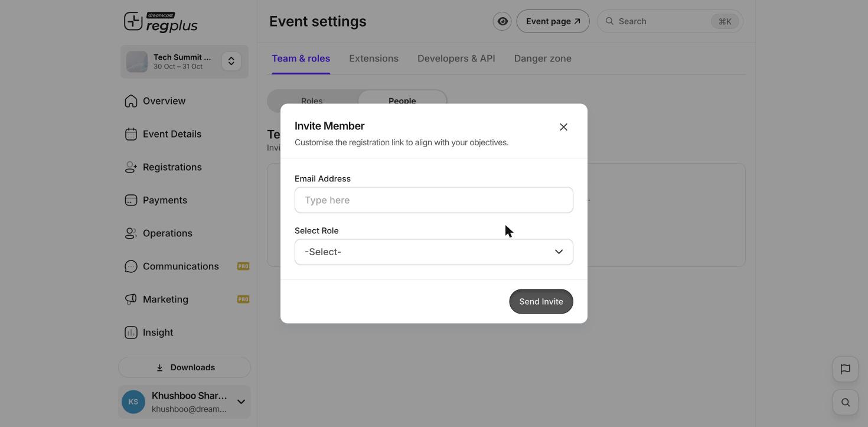868x427 pixels.
Task: Switch to Extensions tab
Action: point(374,58)
